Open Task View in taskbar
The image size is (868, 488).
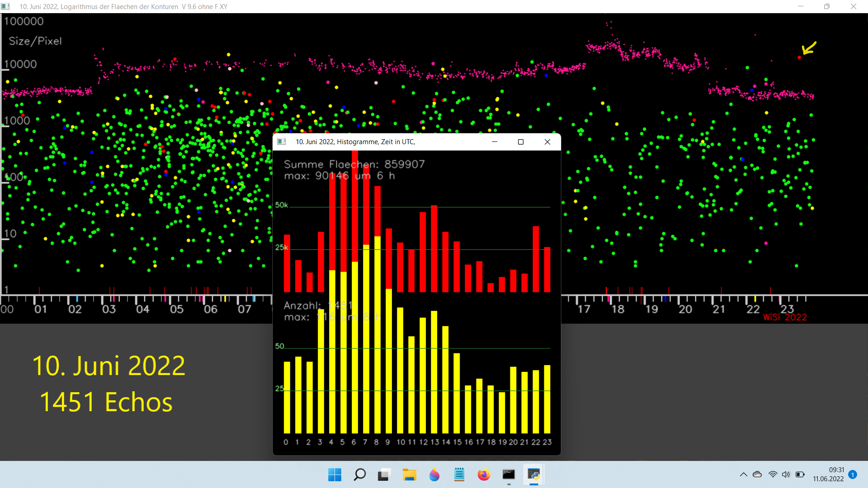(x=384, y=475)
